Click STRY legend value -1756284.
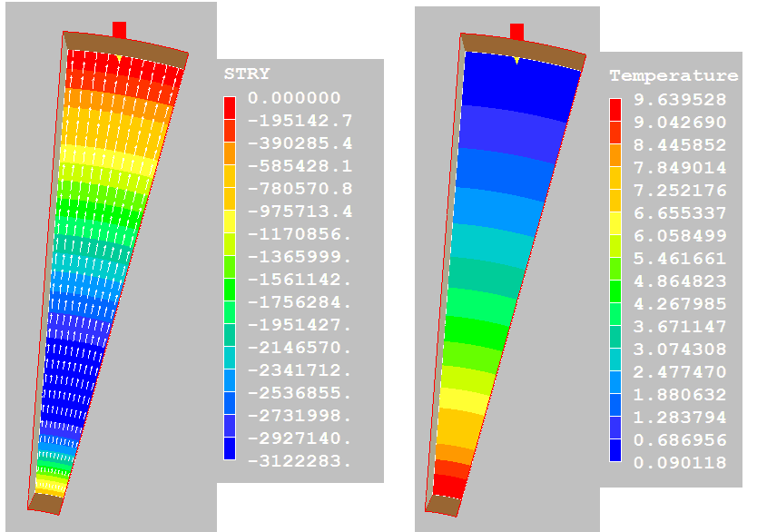This screenshot has width=757, height=532. (x=300, y=302)
